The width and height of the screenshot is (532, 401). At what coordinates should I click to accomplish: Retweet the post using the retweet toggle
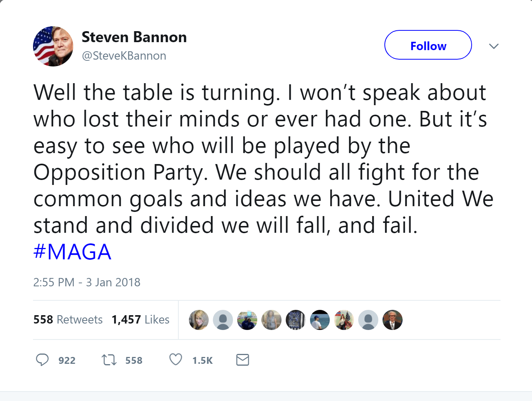[109, 360]
